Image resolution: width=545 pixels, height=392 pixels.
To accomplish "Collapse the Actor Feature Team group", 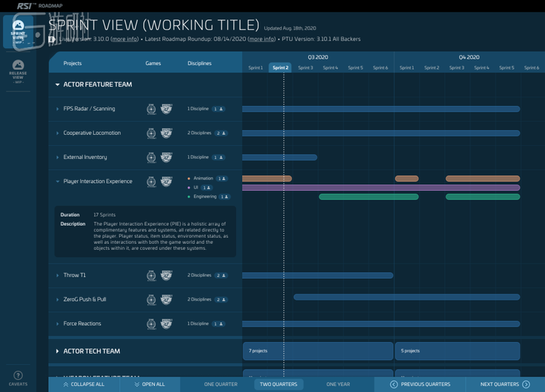I will (57, 84).
